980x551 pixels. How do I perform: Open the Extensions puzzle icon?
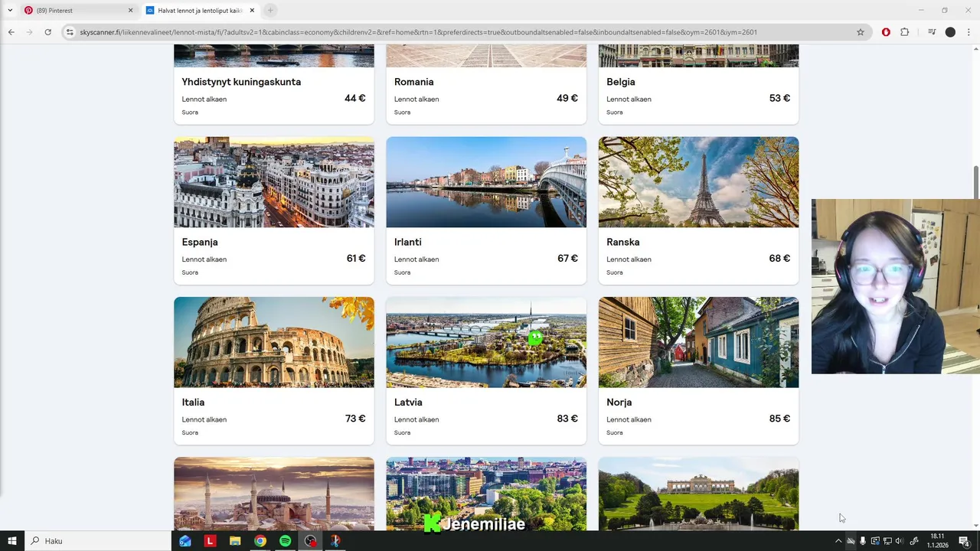(905, 32)
